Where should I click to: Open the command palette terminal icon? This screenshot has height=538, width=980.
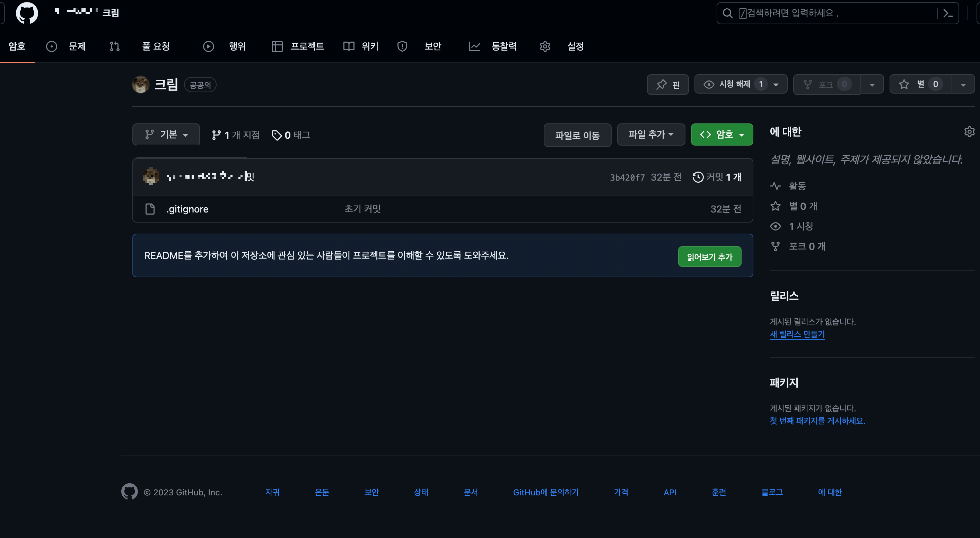[948, 13]
